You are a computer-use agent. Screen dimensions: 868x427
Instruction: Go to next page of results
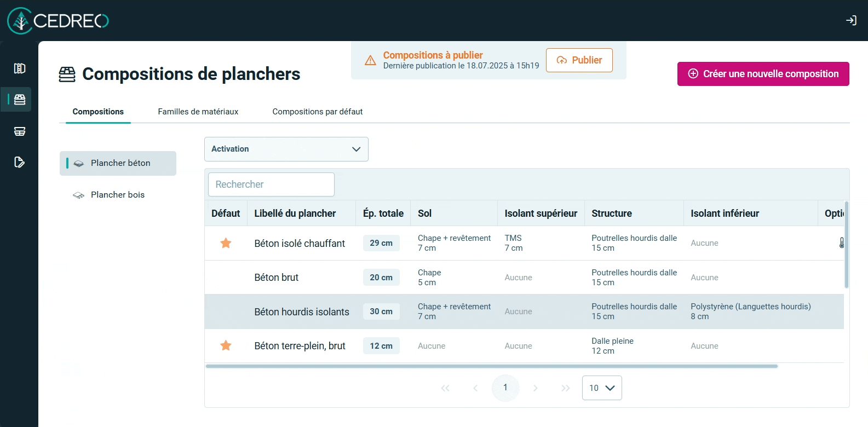click(536, 388)
